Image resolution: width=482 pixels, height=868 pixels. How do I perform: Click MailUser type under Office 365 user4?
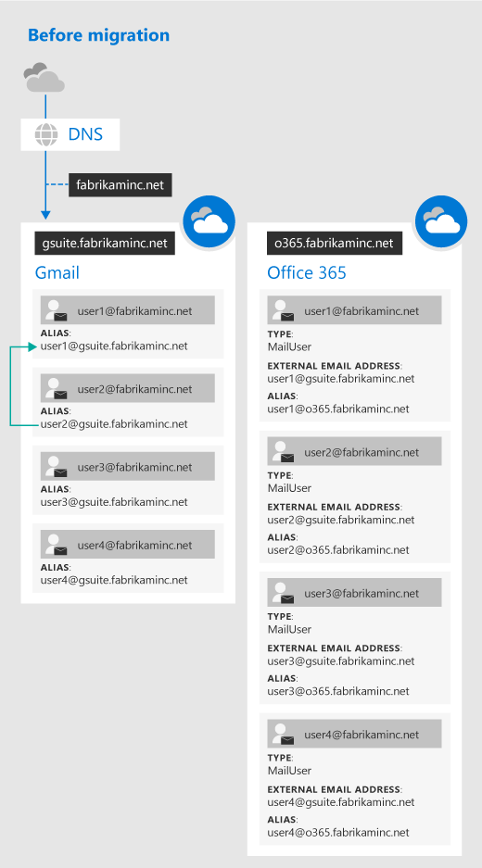click(289, 771)
